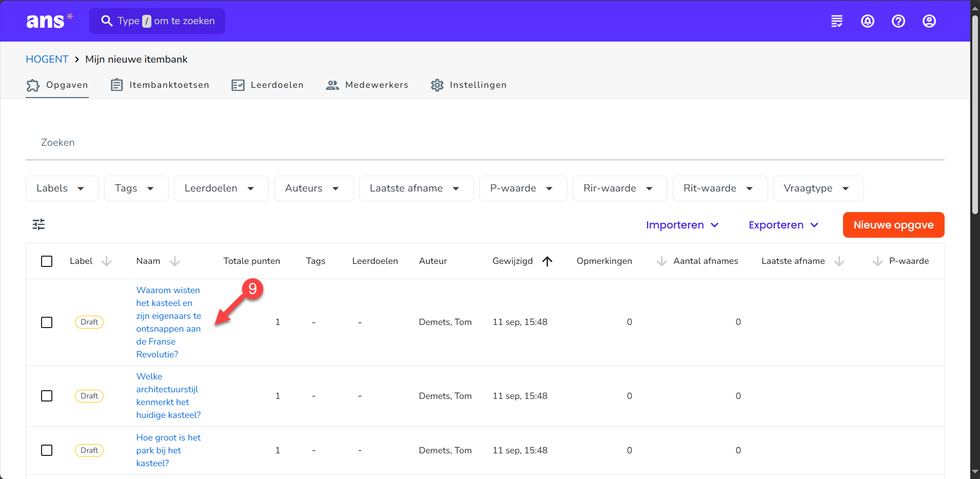Focus the Zoeken search field
Image resolution: width=980 pixels, height=479 pixels.
tap(484, 143)
